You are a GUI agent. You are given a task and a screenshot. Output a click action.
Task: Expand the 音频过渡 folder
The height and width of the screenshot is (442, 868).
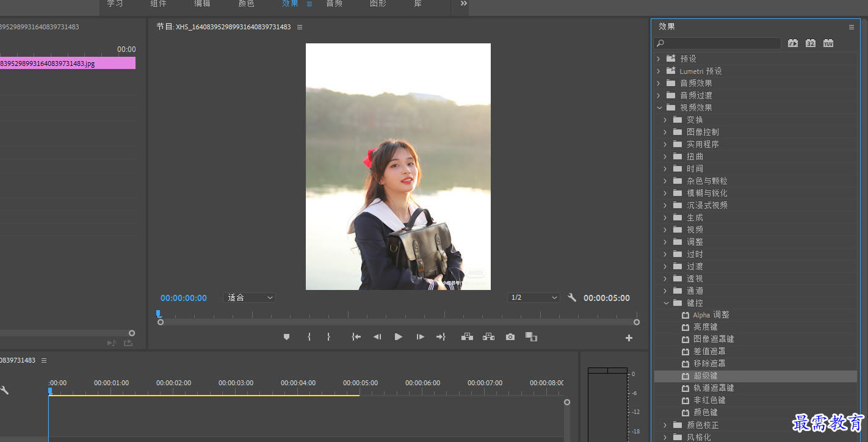click(x=658, y=95)
